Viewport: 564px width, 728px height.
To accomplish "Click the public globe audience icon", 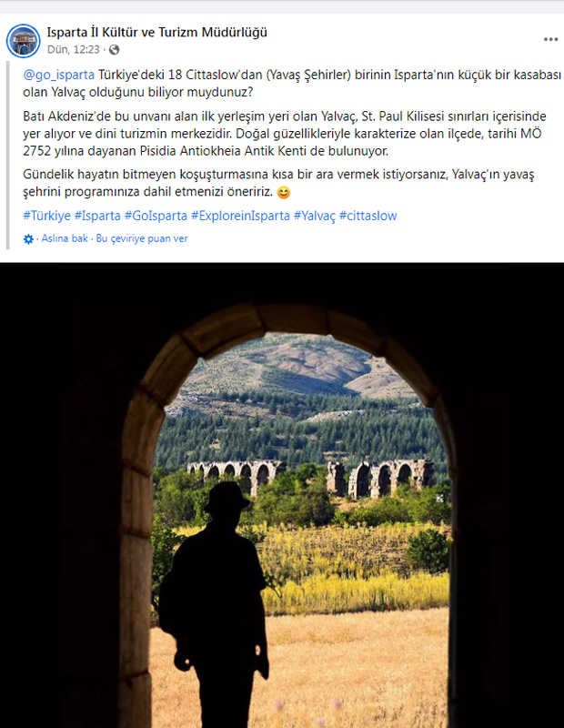I will [114, 50].
